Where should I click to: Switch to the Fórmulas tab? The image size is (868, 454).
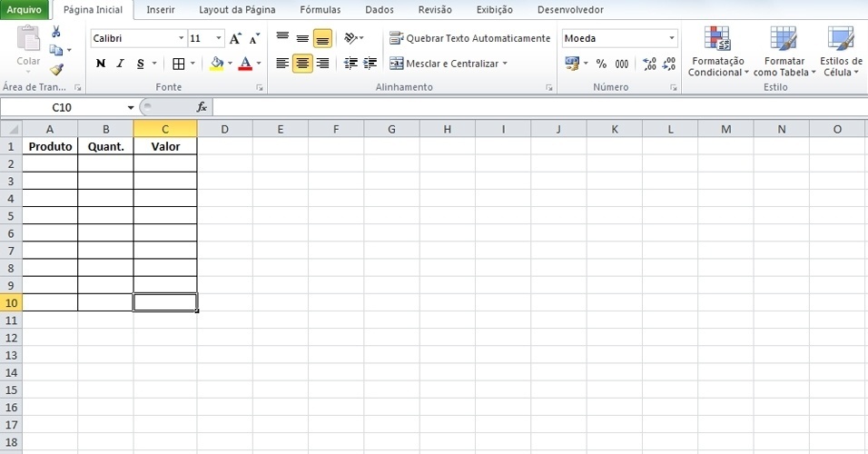[x=321, y=10]
